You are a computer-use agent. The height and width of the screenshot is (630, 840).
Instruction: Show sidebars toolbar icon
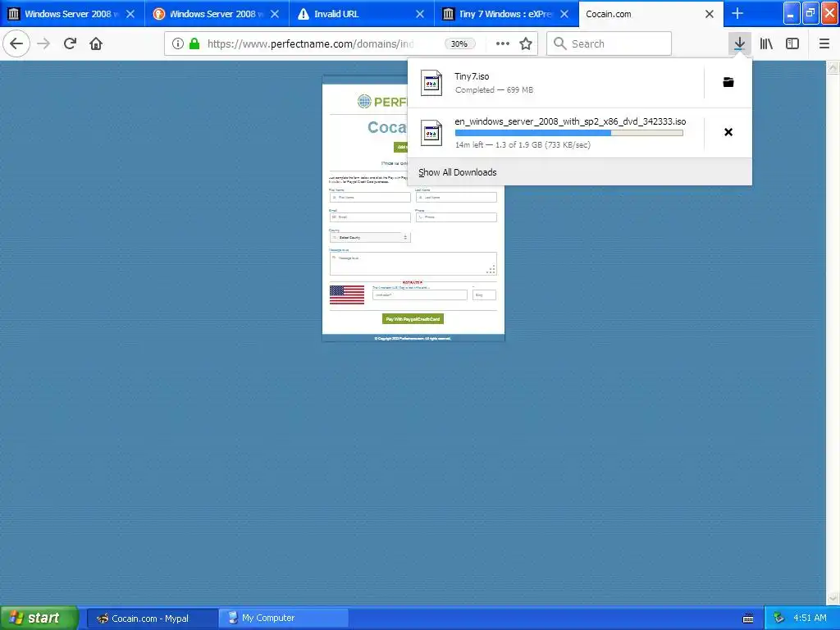(x=792, y=43)
